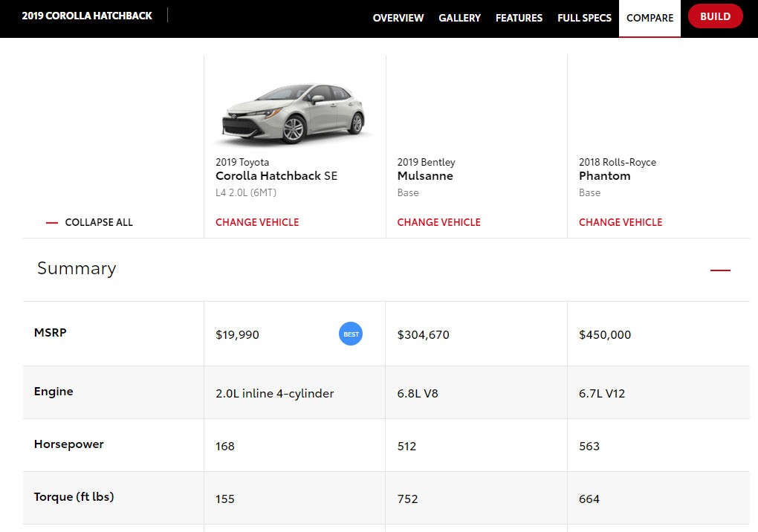Open the Full Specs tab

[x=584, y=18]
